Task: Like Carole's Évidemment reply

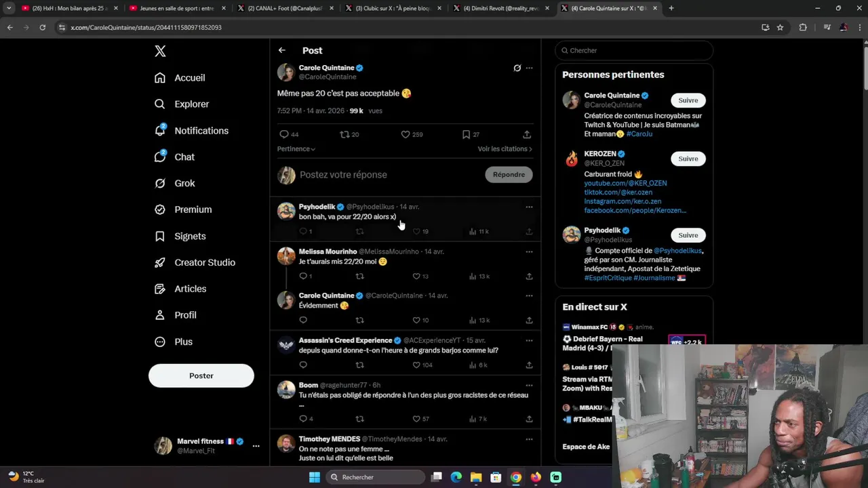Action: (416, 320)
